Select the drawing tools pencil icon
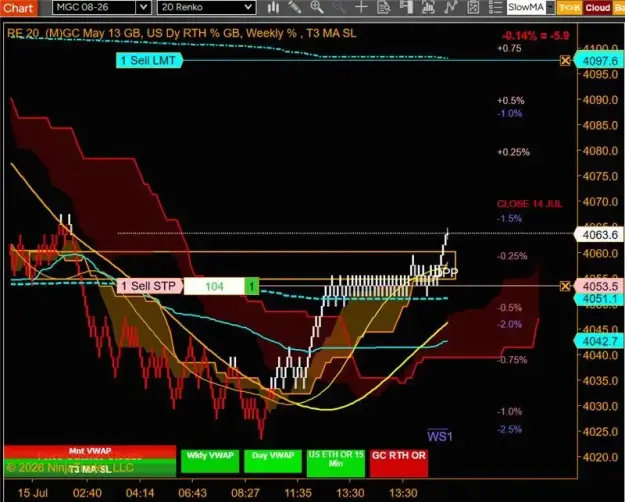This screenshot has width=625, height=502. tap(295, 7)
